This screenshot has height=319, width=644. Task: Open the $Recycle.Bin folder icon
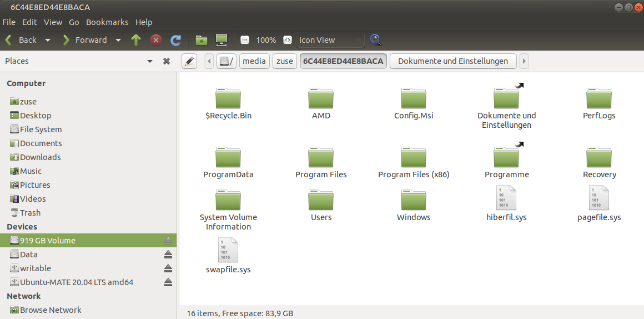228,99
